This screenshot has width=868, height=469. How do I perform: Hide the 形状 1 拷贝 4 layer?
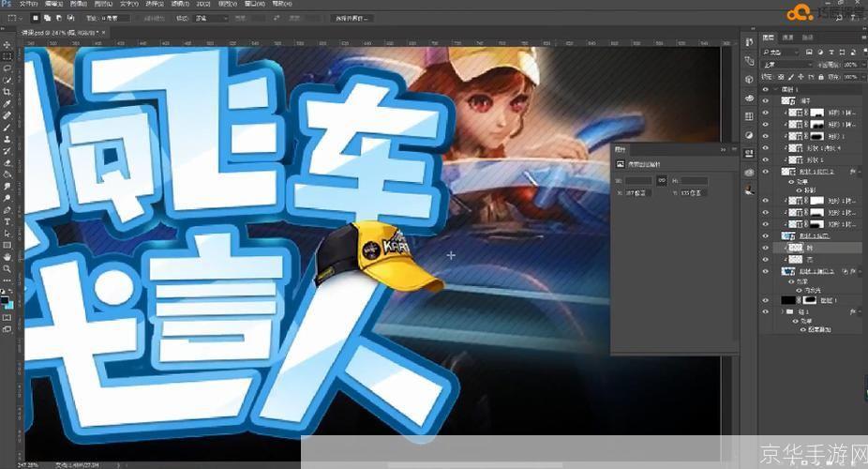[766, 148]
